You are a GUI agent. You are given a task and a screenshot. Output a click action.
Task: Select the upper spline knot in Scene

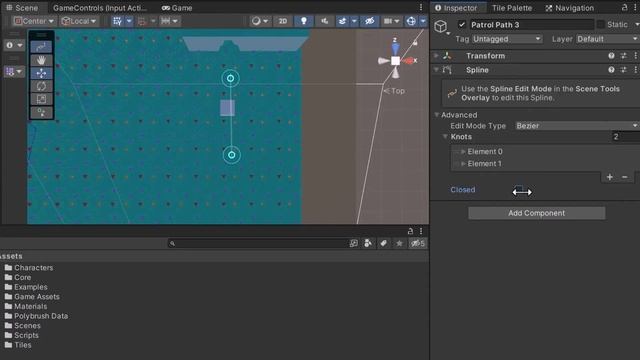(231, 78)
